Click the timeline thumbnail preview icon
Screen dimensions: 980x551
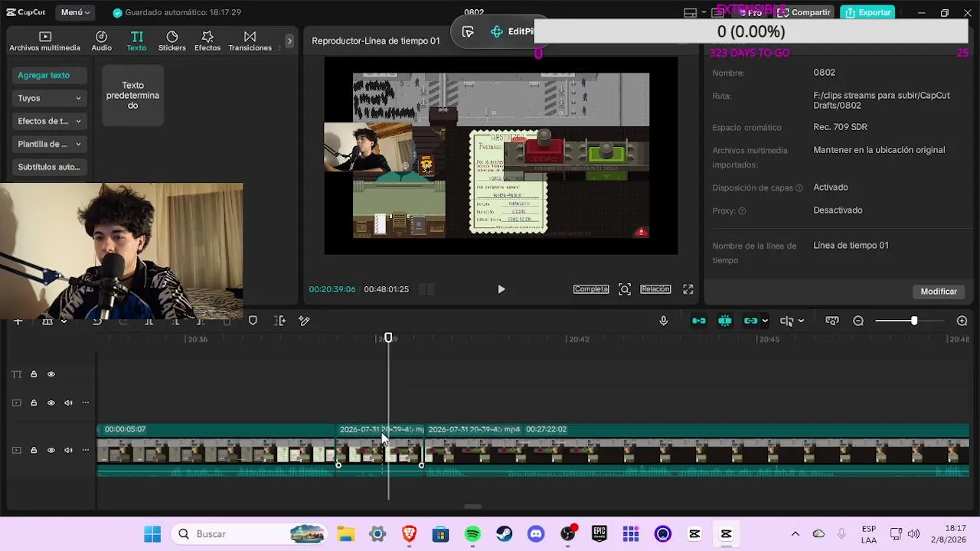tap(832, 321)
